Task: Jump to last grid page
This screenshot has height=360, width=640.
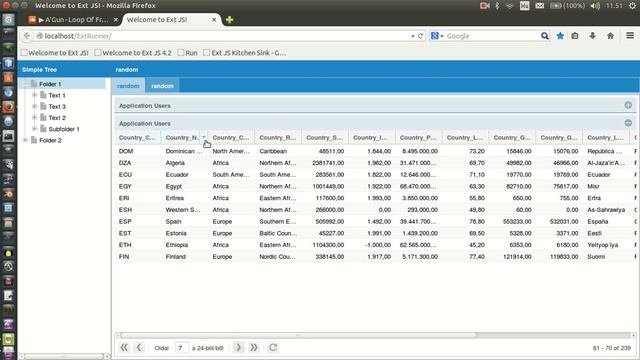Action: point(253,347)
